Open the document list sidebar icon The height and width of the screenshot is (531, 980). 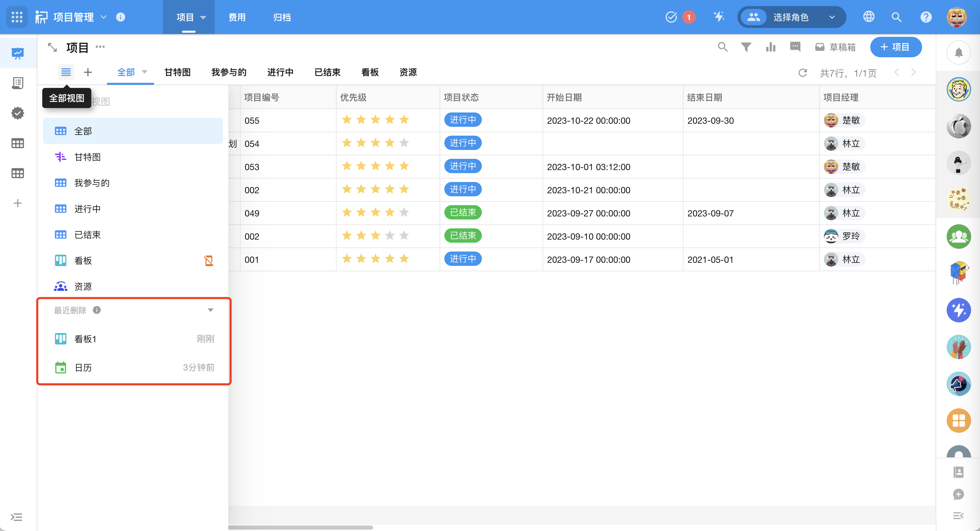click(x=17, y=83)
